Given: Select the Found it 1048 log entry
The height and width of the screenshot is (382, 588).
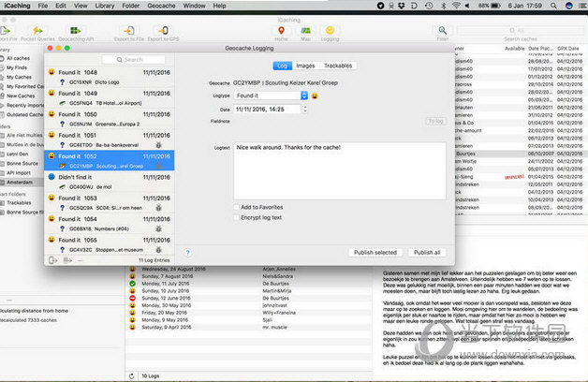Looking at the screenshot, I should click(x=110, y=77).
